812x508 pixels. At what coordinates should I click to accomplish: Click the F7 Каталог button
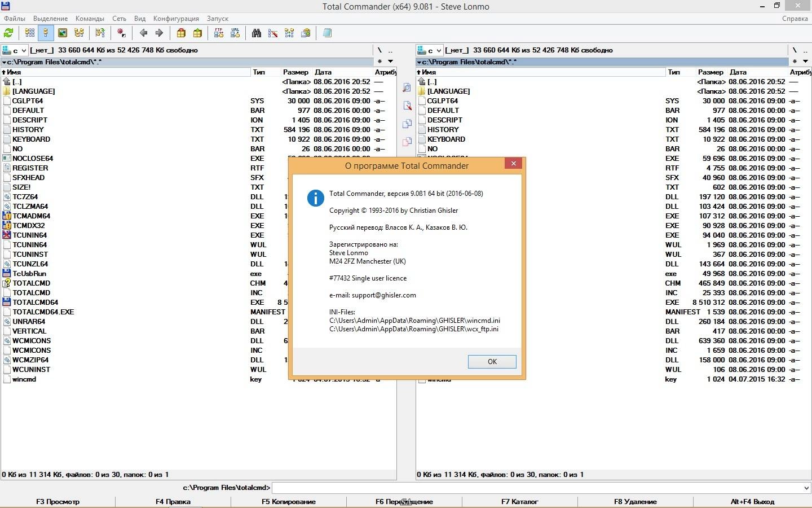[x=519, y=501]
